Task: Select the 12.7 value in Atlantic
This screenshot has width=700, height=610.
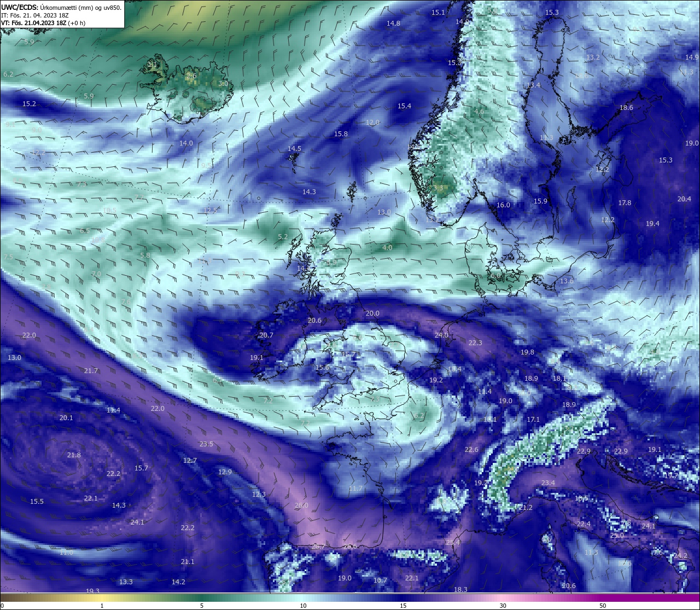Action: tap(190, 461)
